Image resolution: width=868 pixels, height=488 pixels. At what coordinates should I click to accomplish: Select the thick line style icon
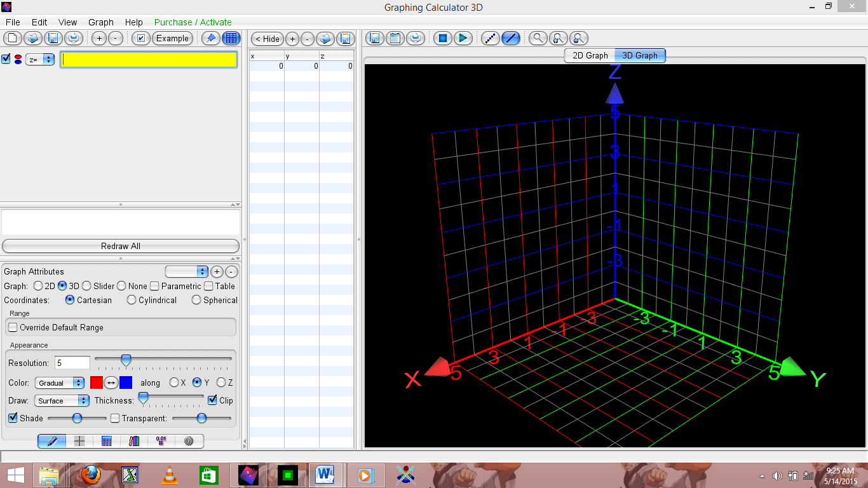coord(511,38)
